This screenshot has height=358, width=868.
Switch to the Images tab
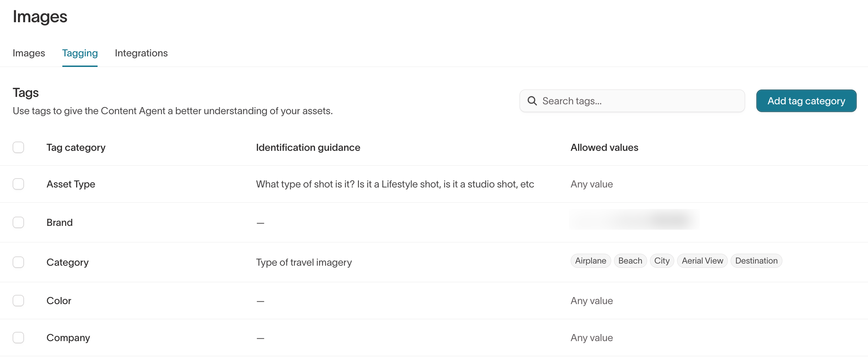point(29,53)
